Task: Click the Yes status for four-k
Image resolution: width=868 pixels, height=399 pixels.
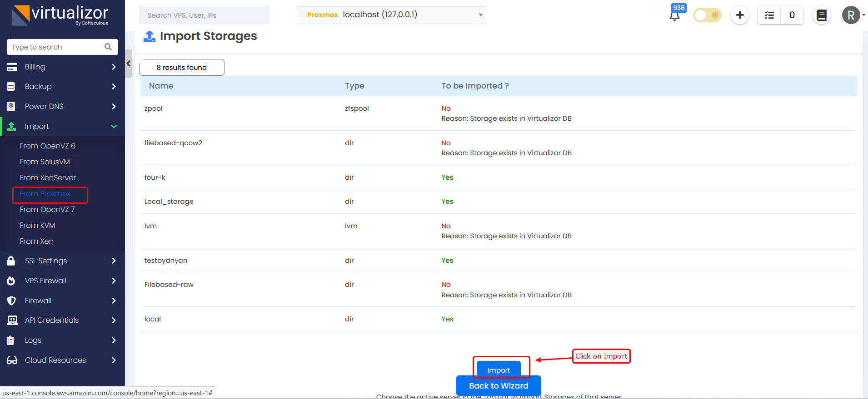Action: pyautogui.click(x=447, y=177)
